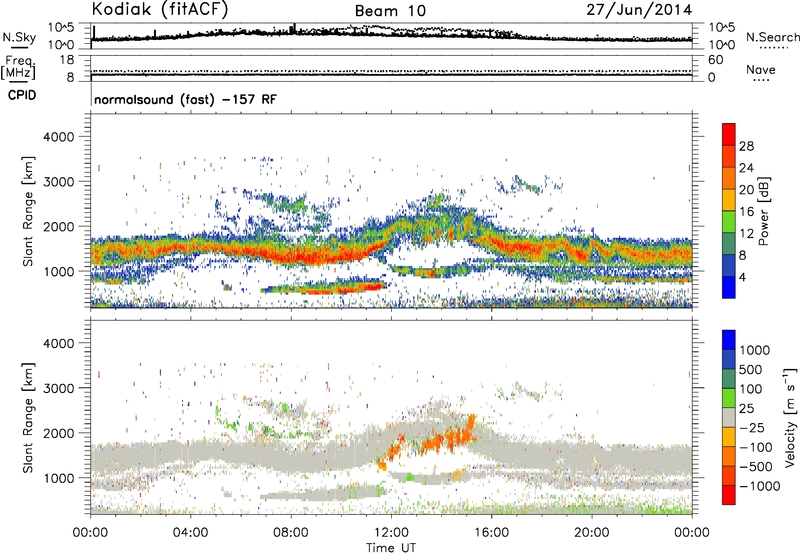800x554 pixels.
Task: Click the 'Beam 10' heading
Action: tap(390, 11)
